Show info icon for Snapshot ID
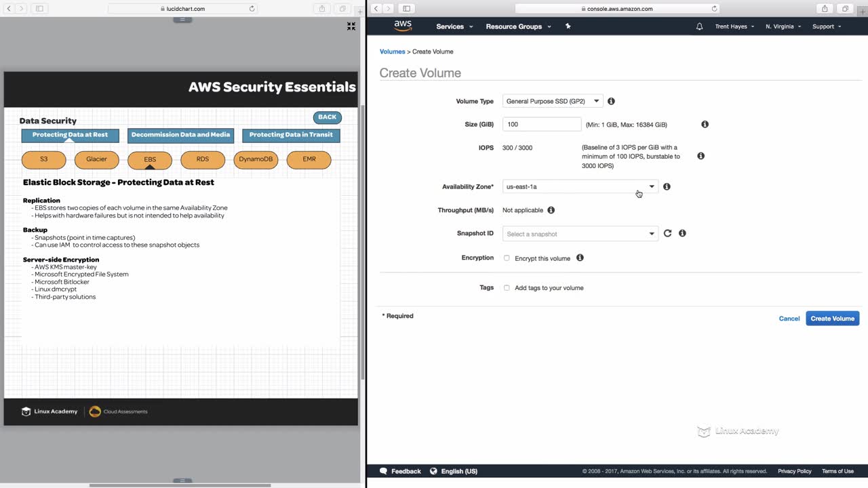This screenshot has height=488, width=868. pos(682,233)
